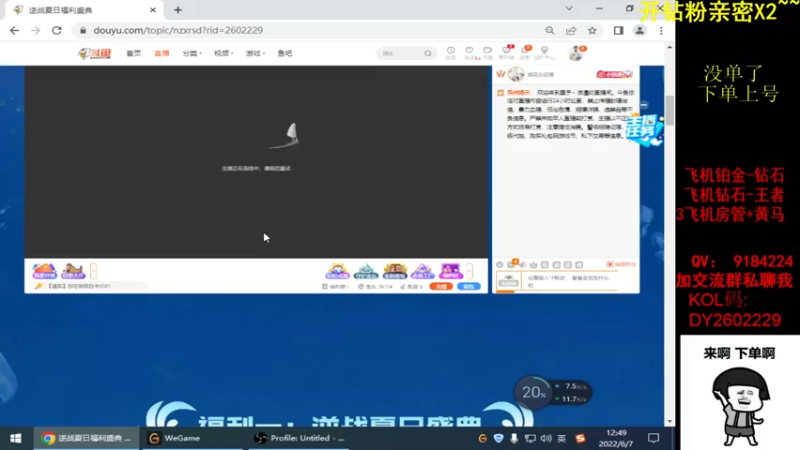Open the 主播任务 streamer task banner
The height and width of the screenshot is (450, 800).
tap(644, 130)
